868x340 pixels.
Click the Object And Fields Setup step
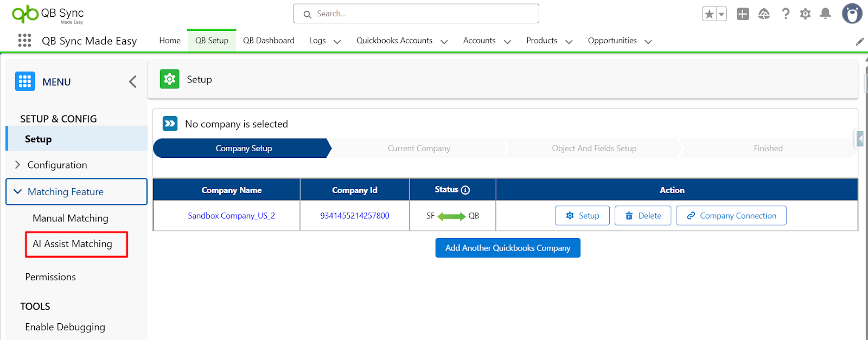[594, 149]
